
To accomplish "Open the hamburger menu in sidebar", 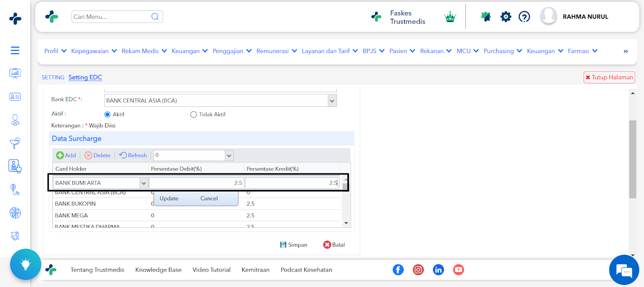I will [x=15, y=50].
